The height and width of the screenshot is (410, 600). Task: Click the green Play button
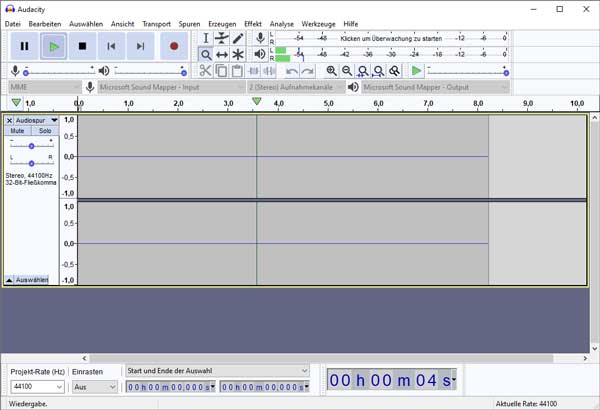[54, 46]
